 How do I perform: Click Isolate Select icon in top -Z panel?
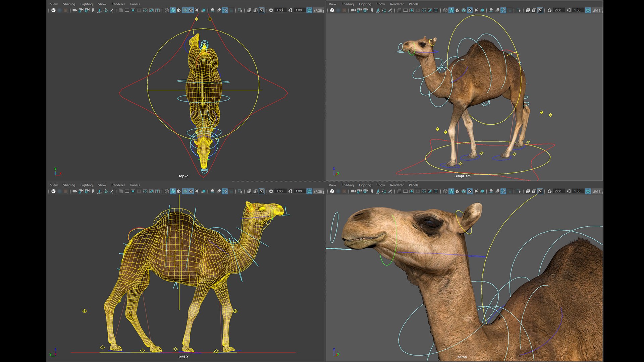pyautogui.click(x=240, y=10)
